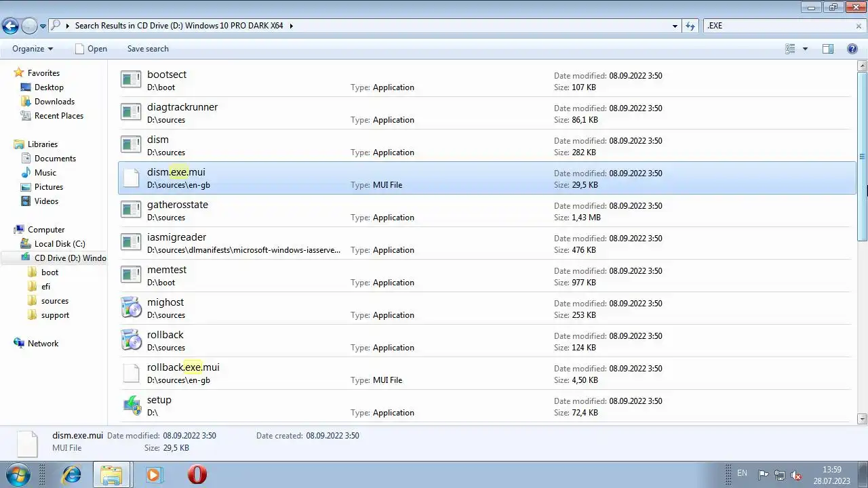
Task: Select the file name mighost
Action: pyautogui.click(x=165, y=302)
